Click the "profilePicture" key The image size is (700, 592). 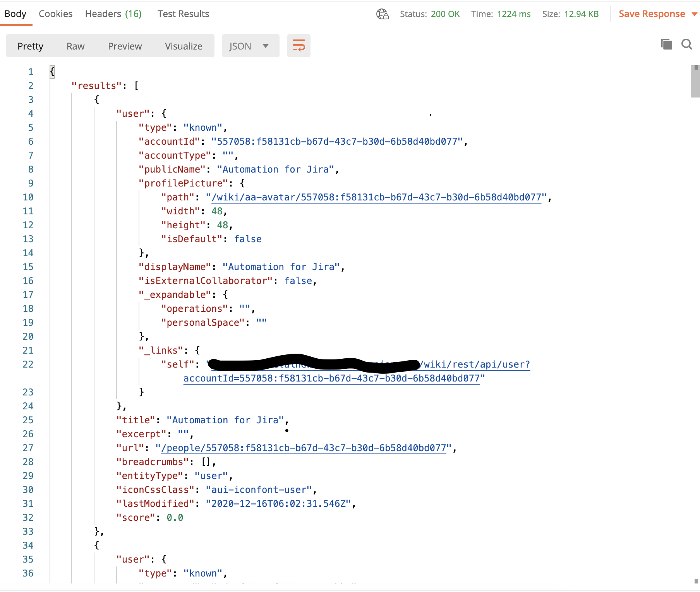pos(183,183)
